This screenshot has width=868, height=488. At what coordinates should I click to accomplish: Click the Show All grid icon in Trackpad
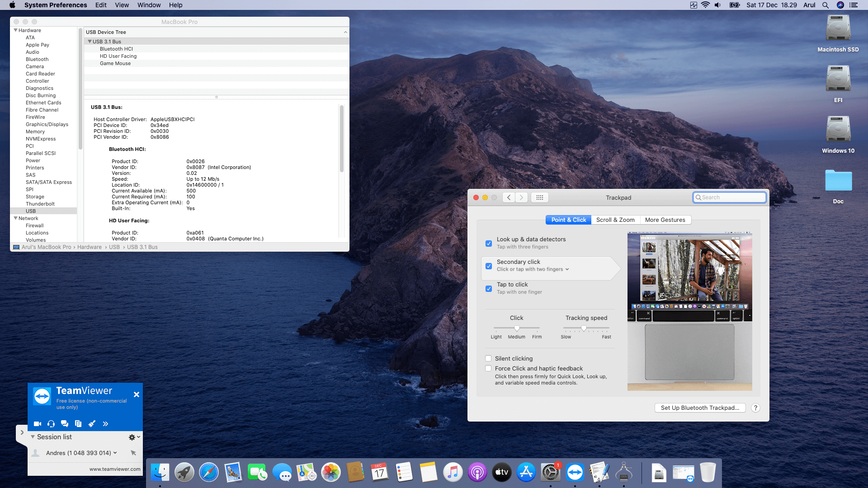539,197
